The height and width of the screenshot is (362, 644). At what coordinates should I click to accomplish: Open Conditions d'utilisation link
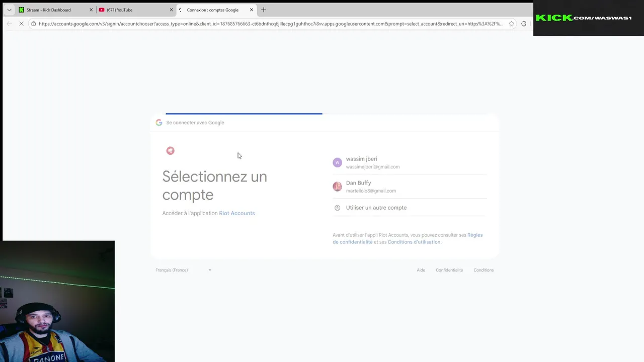click(x=414, y=242)
